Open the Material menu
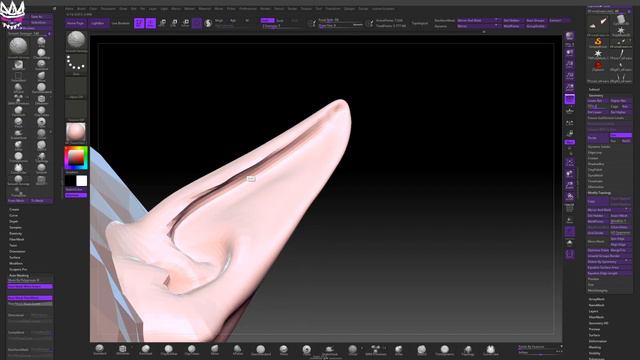Viewport: 640px width, 360px height. 204,9
